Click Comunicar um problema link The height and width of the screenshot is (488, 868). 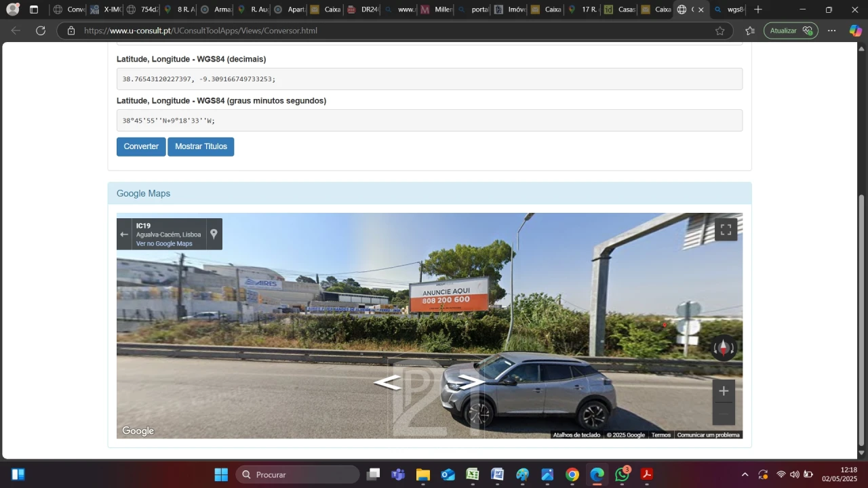(x=708, y=435)
